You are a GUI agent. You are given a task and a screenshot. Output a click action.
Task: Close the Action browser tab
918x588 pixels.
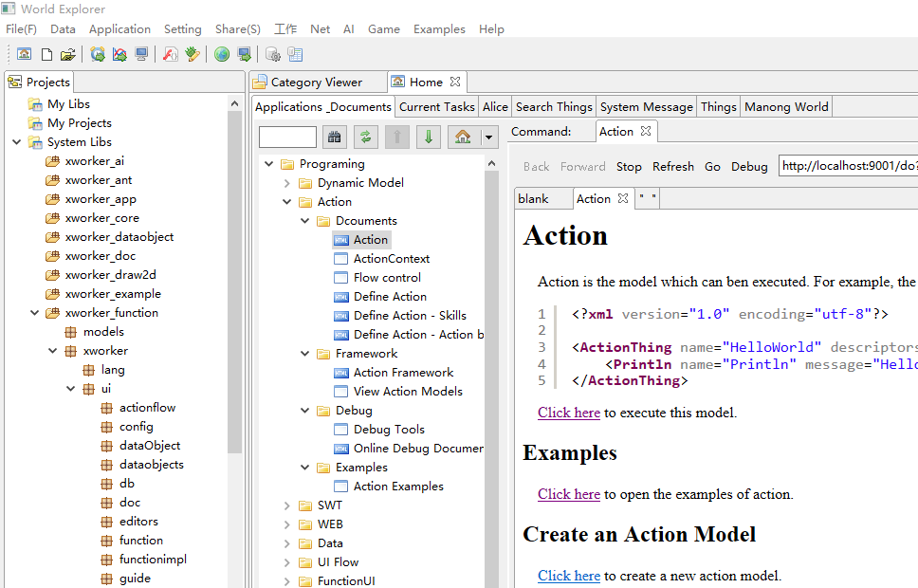tap(623, 198)
